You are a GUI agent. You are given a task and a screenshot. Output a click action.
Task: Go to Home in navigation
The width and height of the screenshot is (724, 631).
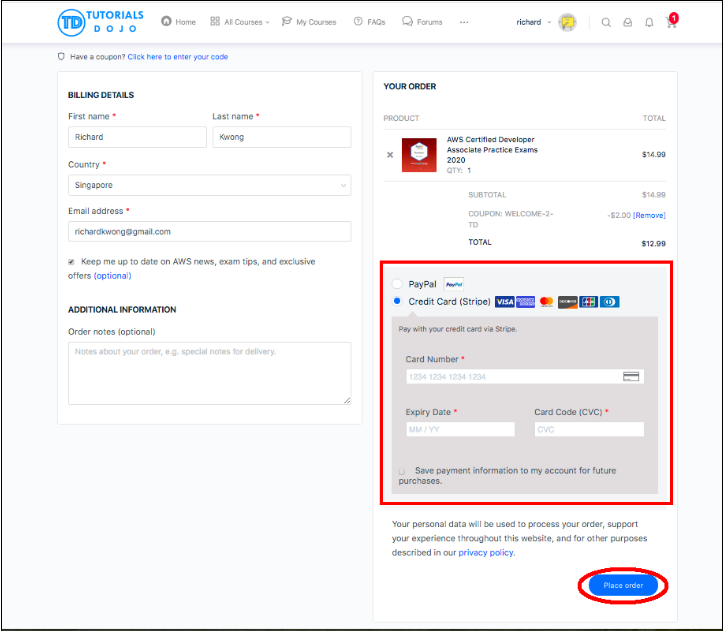coord(178,22)
